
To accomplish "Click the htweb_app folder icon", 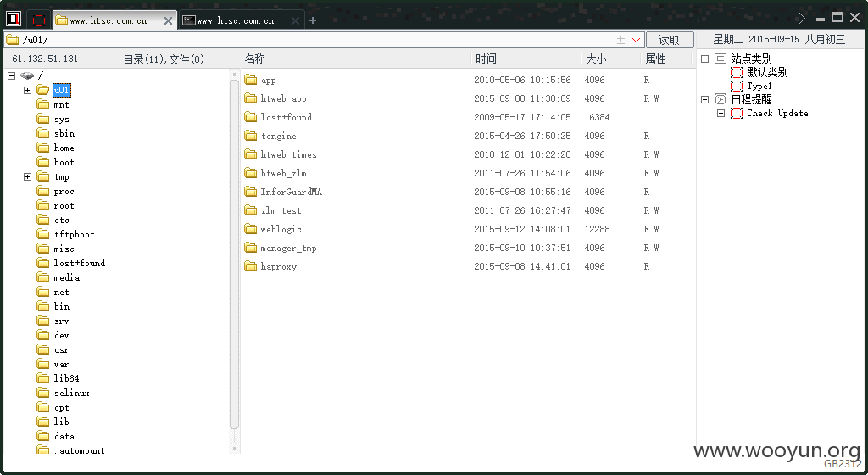I will coord(251,98).
